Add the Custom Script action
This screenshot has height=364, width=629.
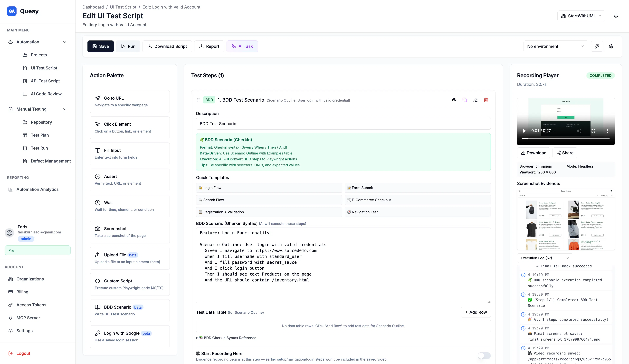point(130,284)
